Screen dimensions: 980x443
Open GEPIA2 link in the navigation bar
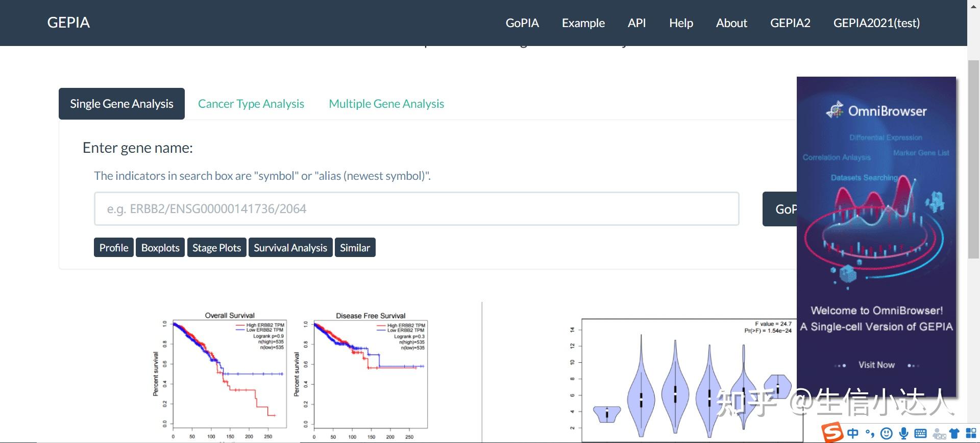(790, 23)
